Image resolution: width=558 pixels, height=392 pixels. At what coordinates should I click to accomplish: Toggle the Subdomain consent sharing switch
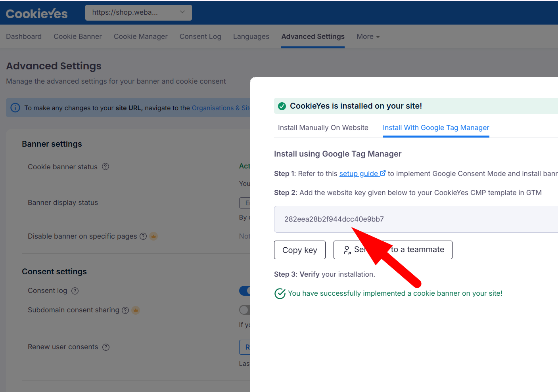click(244, 310)
